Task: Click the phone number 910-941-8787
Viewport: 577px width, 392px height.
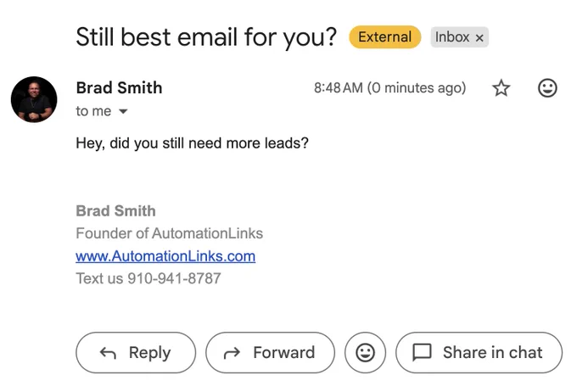Action: (174, 278)
